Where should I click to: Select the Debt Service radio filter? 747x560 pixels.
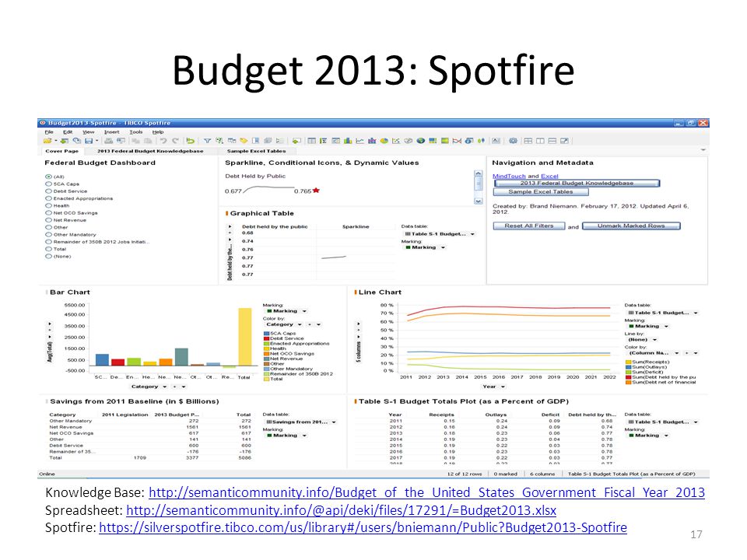click(x=48, y=191)
